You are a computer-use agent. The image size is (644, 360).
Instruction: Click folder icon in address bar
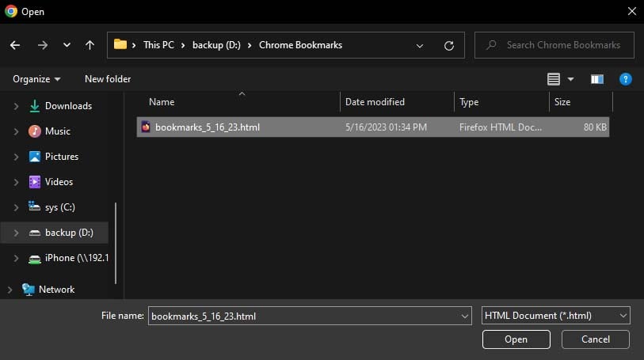click(x=120, y=44)
